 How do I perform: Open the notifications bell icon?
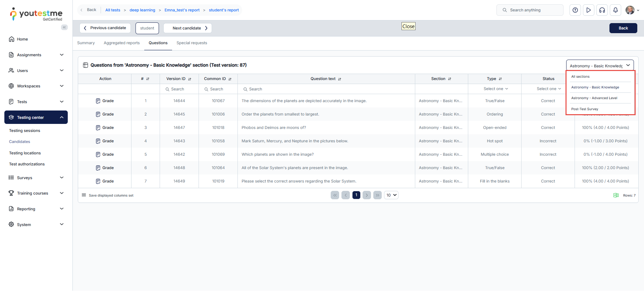[x=615, y=10]
